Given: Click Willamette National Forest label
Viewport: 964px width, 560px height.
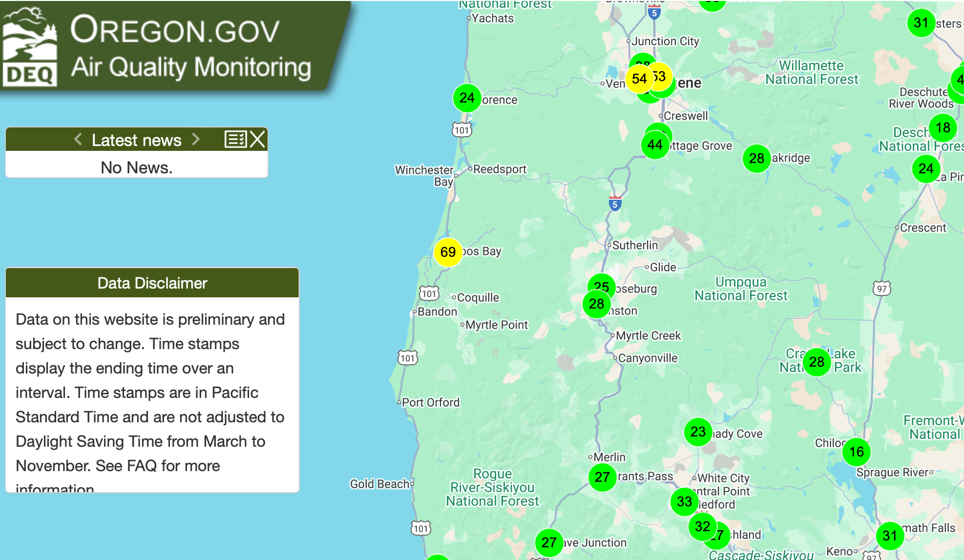Looking at the screenshot, I should pyautogui.click(x=812, y=72).
